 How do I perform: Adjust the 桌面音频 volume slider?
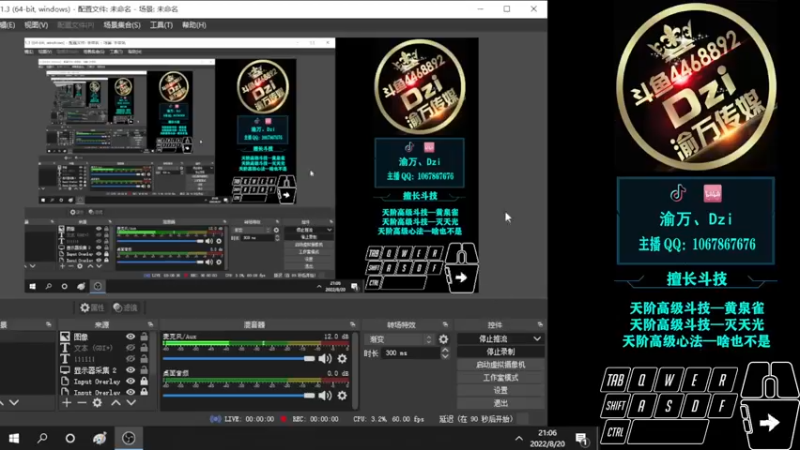click(x=239, y=395)
